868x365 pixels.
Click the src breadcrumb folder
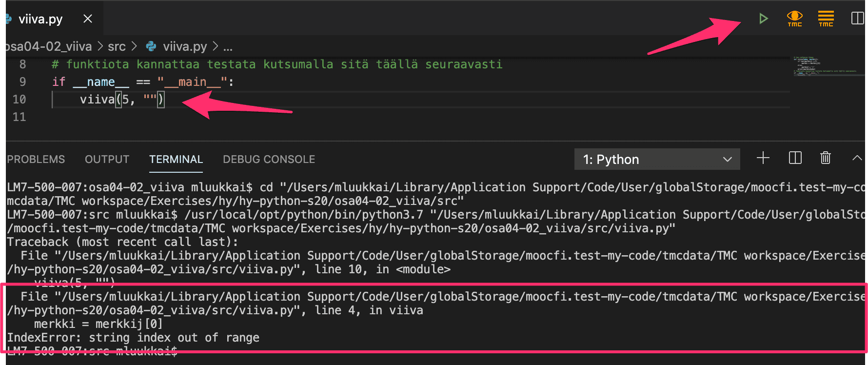pyautogui.click(x=117, y=46)
